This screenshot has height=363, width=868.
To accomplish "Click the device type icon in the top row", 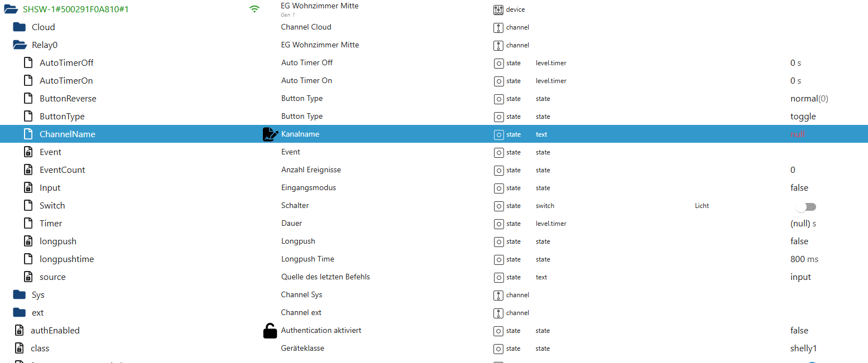I will click(x=498, y=9).
